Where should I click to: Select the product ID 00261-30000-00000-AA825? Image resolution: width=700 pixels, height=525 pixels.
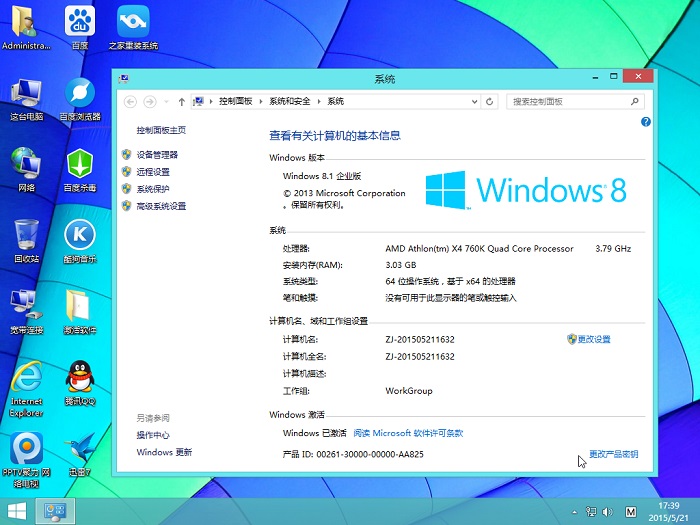[x=370, y=454]
